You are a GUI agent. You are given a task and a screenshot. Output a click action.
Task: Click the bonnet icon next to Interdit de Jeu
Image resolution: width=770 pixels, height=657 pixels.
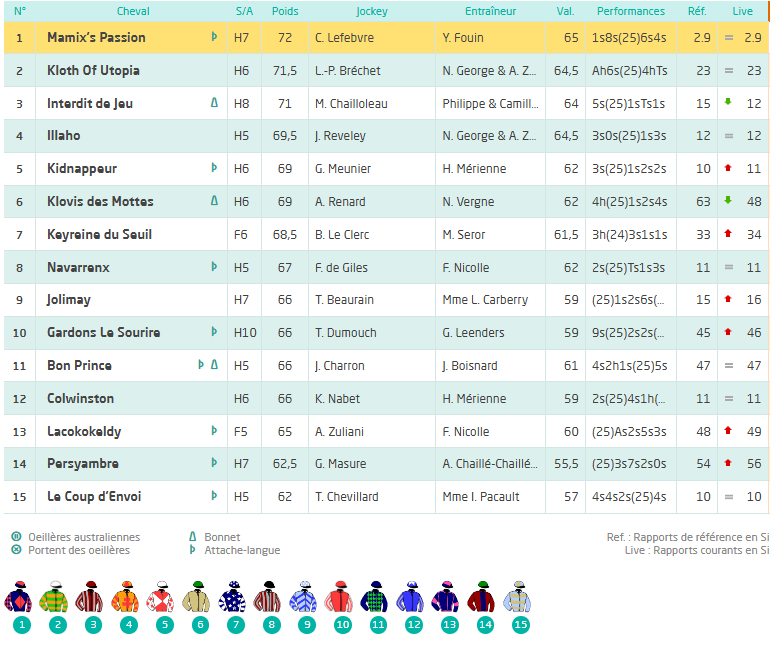pyautogui.click(x=214, y=103)
